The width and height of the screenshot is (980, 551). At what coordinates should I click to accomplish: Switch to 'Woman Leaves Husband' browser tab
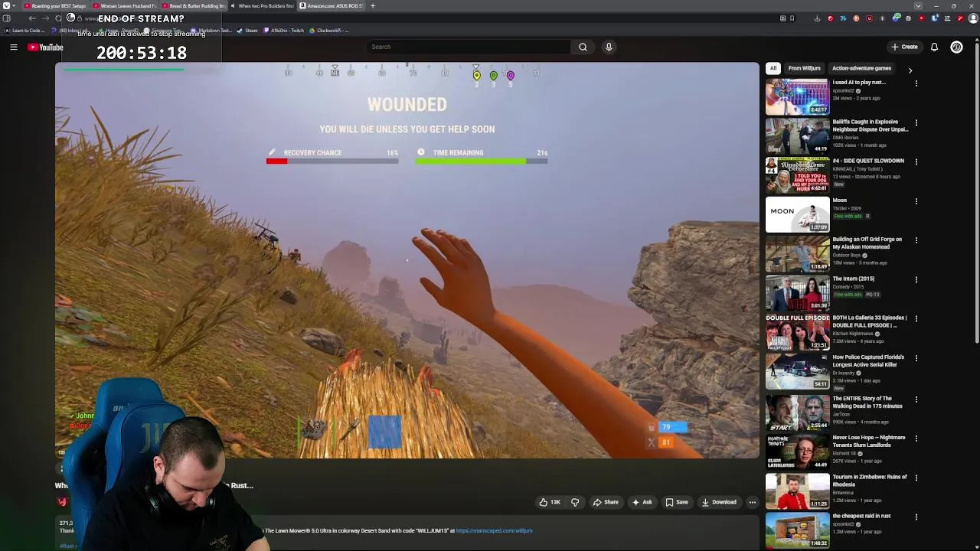[125, 6]
